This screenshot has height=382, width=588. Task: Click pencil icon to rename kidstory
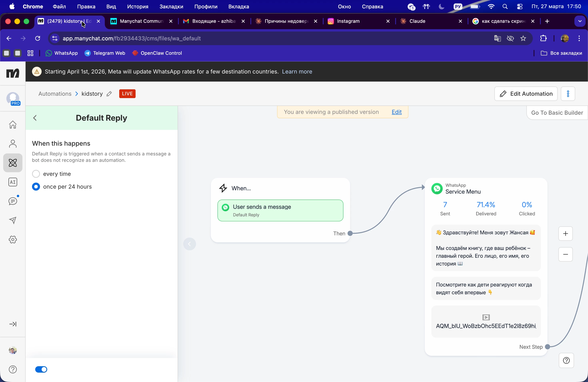pos(109,94)
